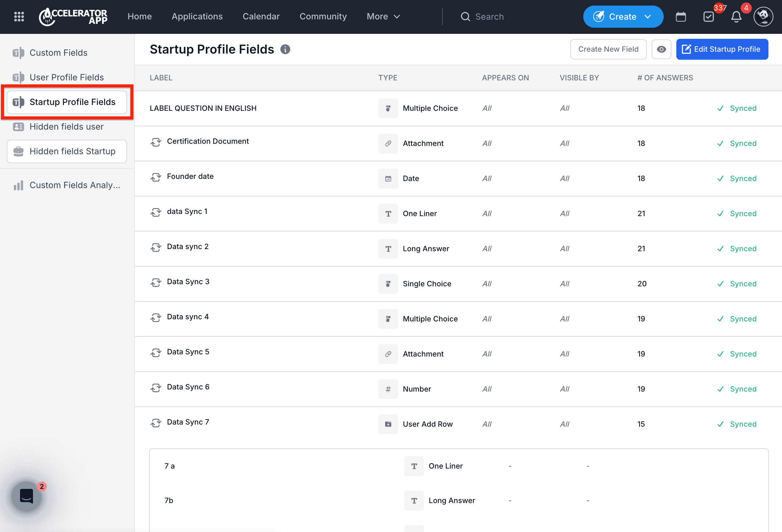
Task: Open the Applications menu item
Action: click(197, 17)
